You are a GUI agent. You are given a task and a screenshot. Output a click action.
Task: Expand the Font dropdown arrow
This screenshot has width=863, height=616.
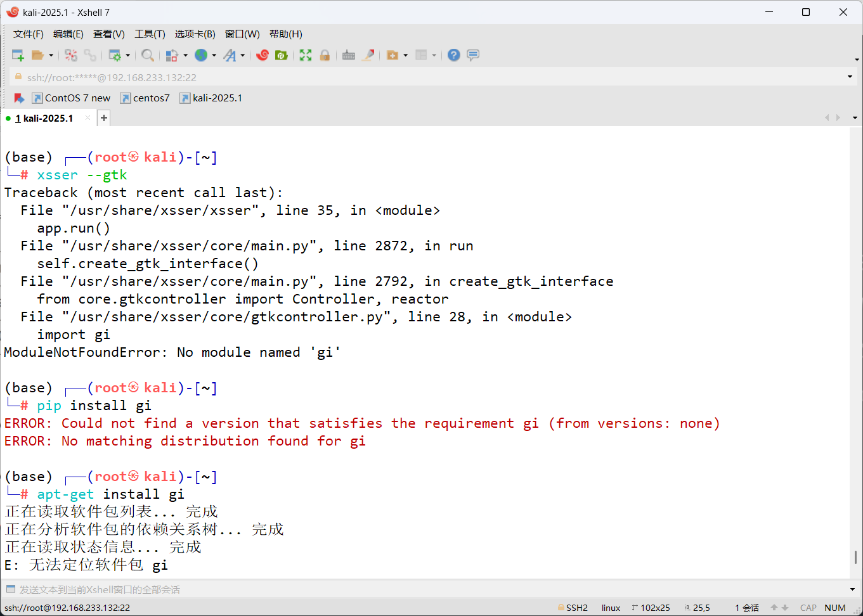pos(243,55)
